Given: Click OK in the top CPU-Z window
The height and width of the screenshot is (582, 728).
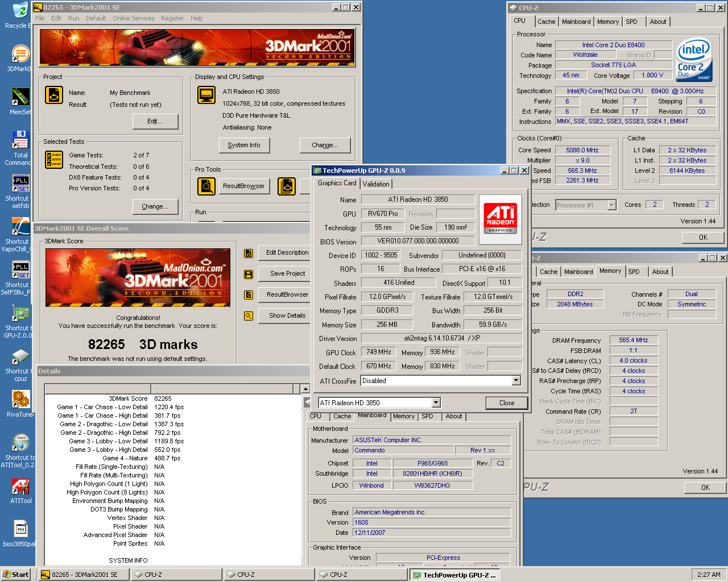Looking at the screenshot, I should [x=703, y=237].
